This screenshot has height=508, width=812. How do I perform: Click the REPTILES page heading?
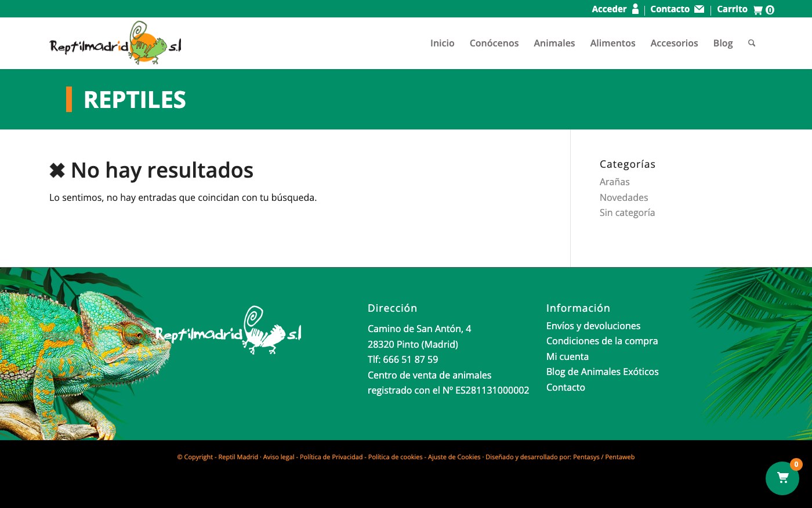click(x=135, y=100)
